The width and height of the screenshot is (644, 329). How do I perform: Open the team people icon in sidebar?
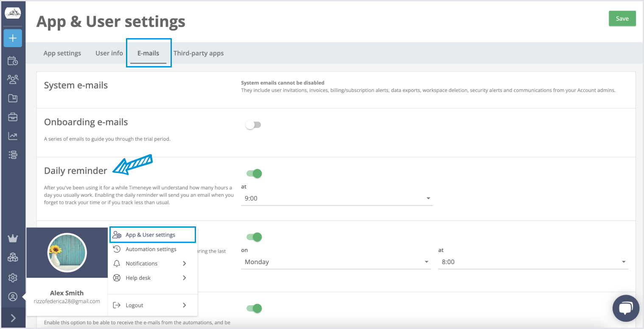coord(13,79)
